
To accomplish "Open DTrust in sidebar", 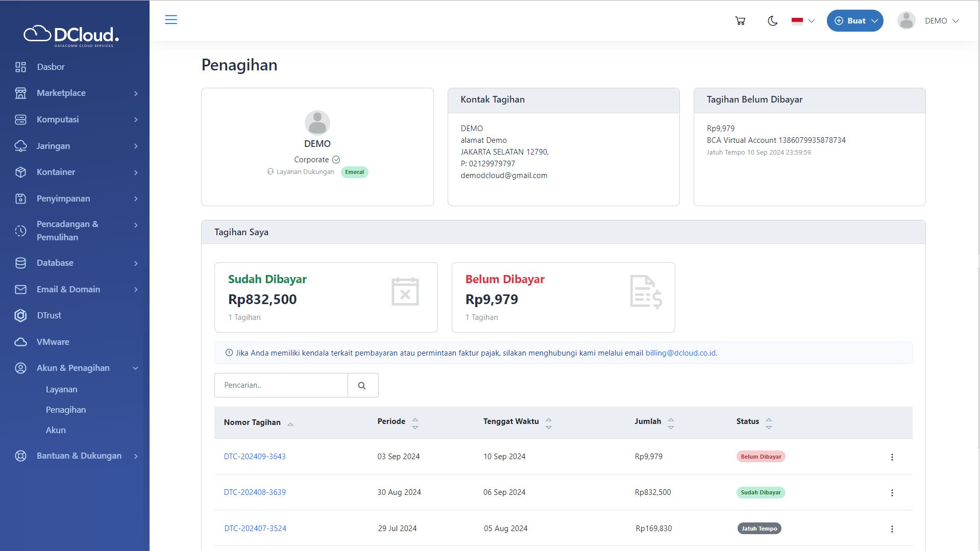I will tap(49, 316).
